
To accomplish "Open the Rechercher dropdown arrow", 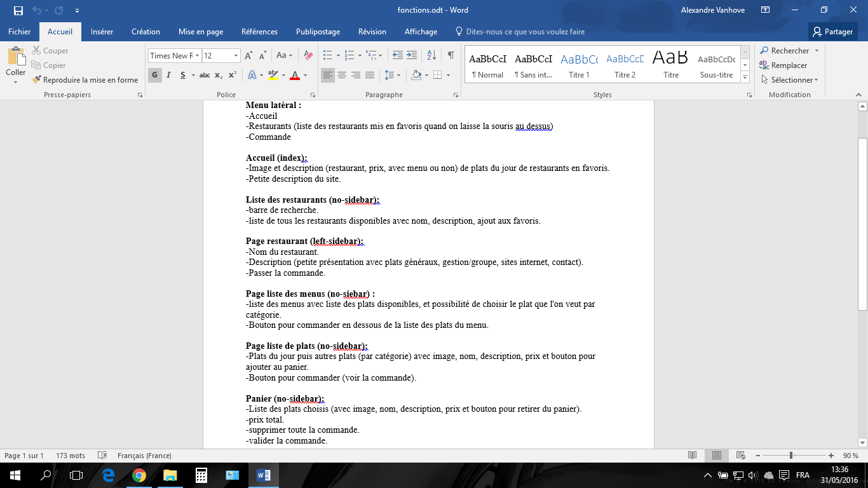I will [x=817, y=51].
